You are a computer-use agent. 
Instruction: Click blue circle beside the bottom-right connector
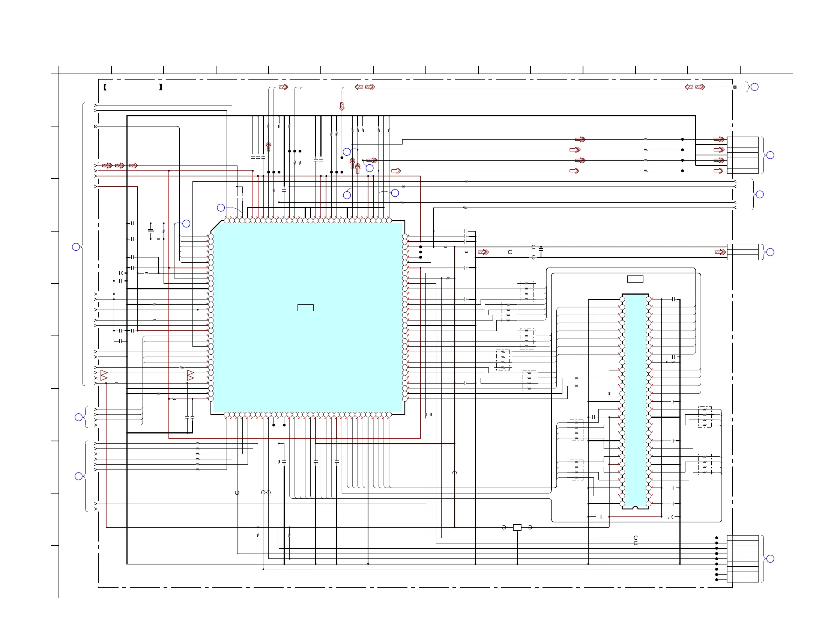(770, 559)
